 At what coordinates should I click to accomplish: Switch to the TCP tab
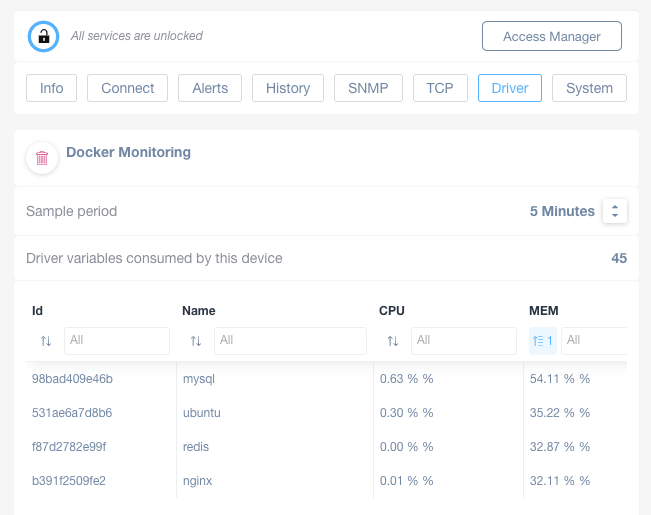pos(440,88)
